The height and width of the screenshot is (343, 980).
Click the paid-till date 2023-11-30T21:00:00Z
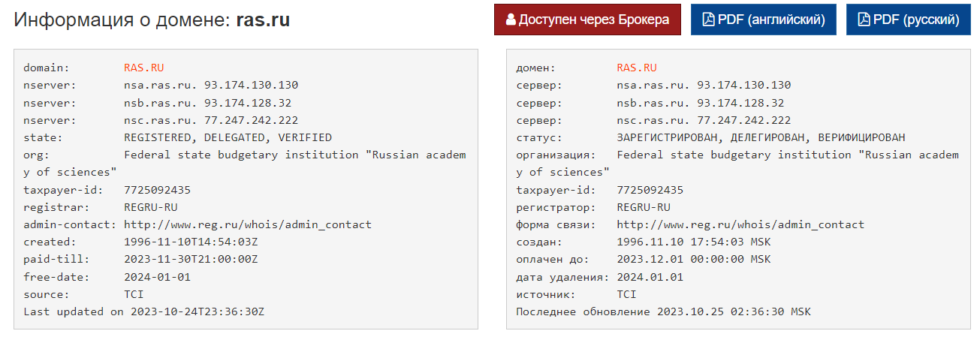191,259
